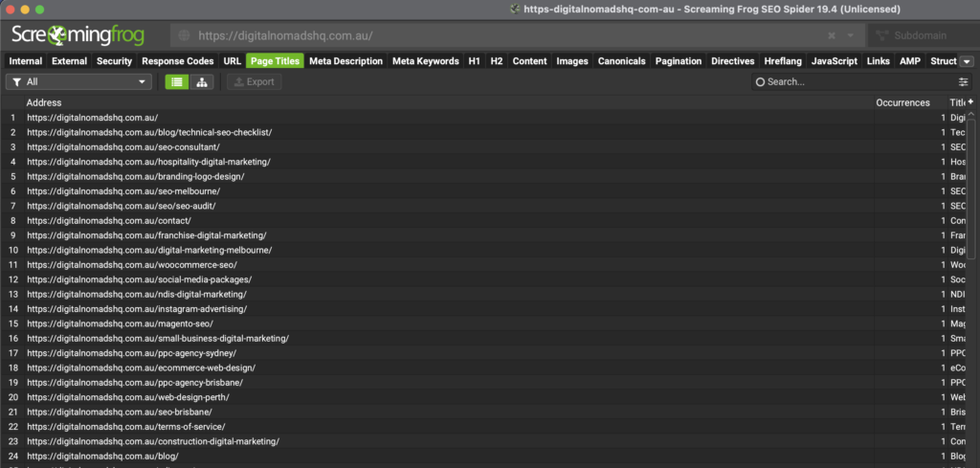
Task: Open the Response Codes tab
Action: point(177,61)
